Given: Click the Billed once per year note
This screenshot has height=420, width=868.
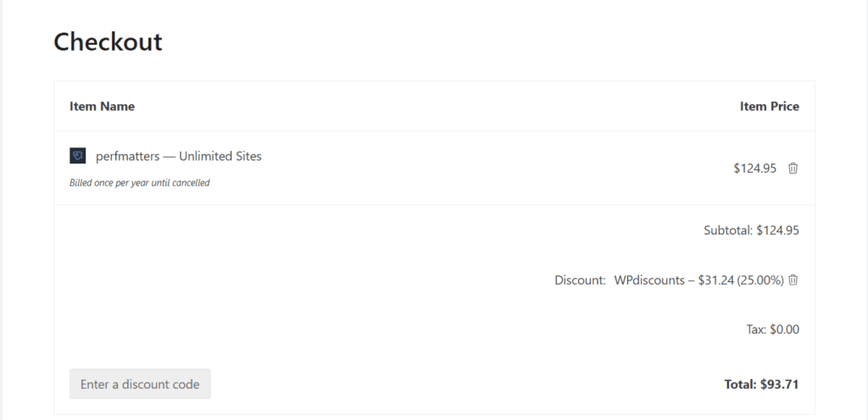Looking at the screenshot, I should tap(140, 183).
